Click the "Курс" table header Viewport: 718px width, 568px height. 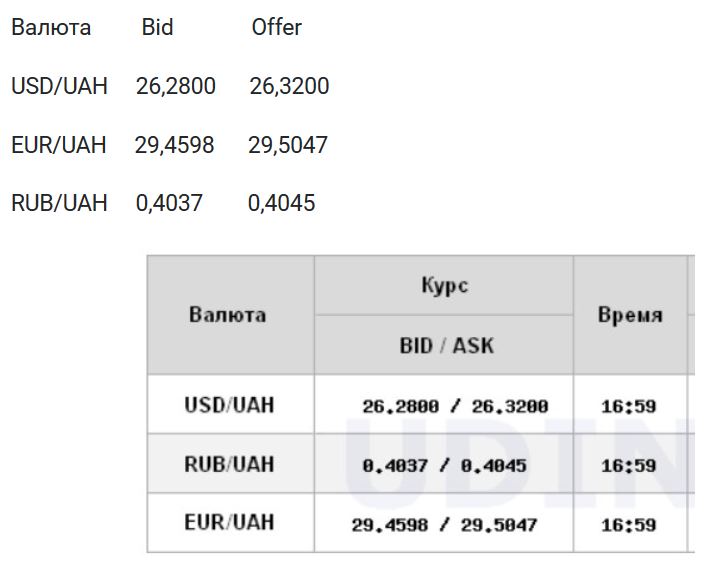[444, 286]
